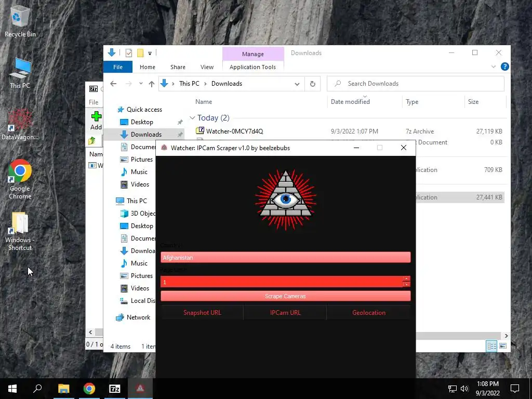Click the IPCam URL column header

point(285,312)
